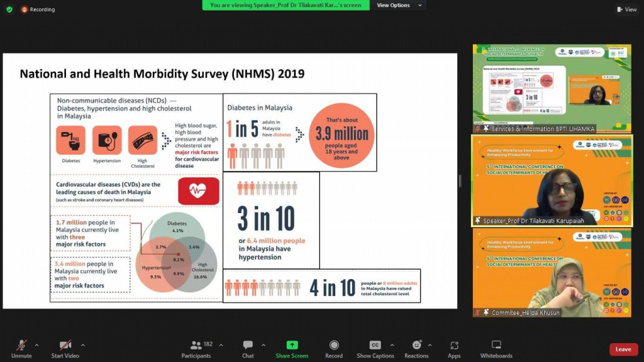The image size is (644, 362).
Task: Open the View layout menu
Action: tap(626, 9)
